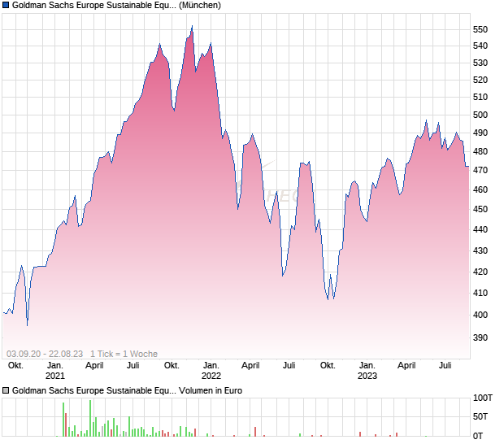Screen dimensions: 504x444
Task: Click the chart title 'Goldman Sachs Europe Sustainable Equ... (München)'
Action: tap(116, 5)
